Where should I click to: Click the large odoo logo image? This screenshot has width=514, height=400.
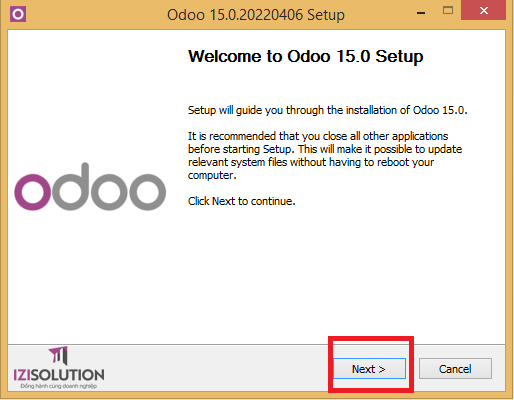coord(90,187)
